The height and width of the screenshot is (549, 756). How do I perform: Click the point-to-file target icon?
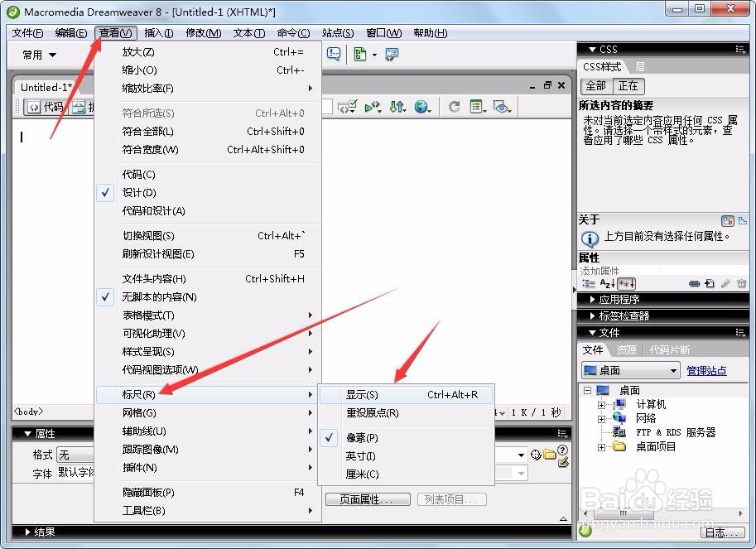pos(536,454)
